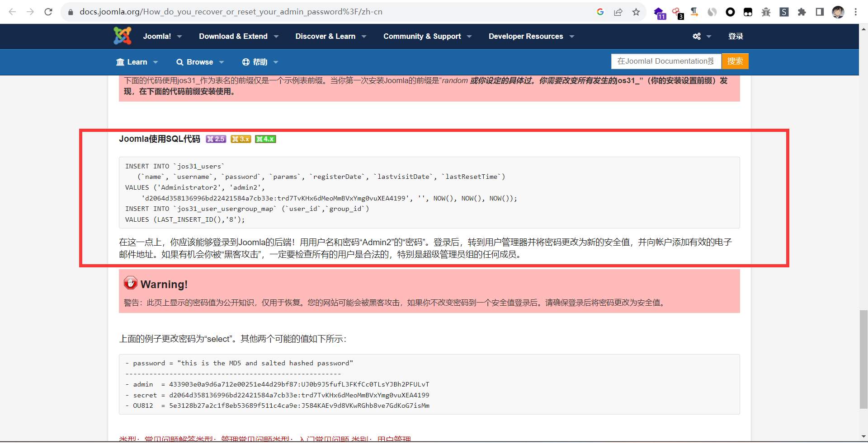Open the settings gears dropdown in navbar
The width and height of the screenshot is (868, 443).
point(702,36)
